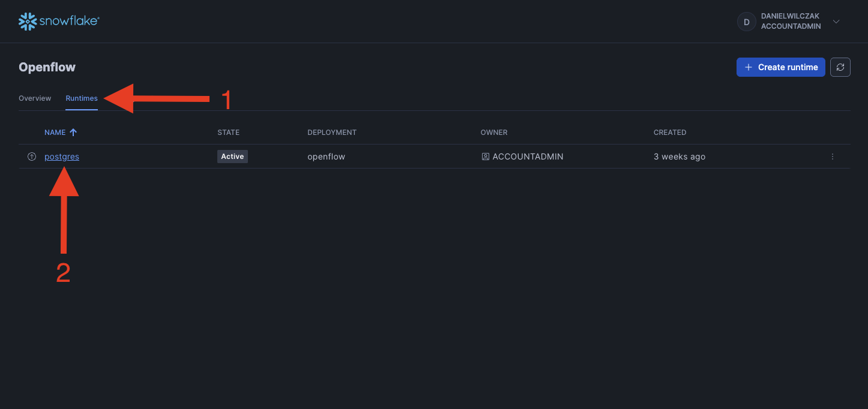Click the DEPLOYMENT column header
This screenshot has width=868, height=409.
(x=331, y=133)
